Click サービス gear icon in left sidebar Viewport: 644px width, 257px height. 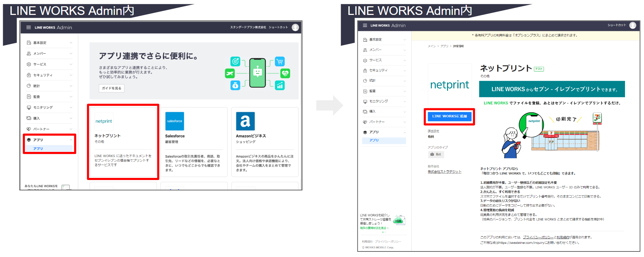pos(29,64)
